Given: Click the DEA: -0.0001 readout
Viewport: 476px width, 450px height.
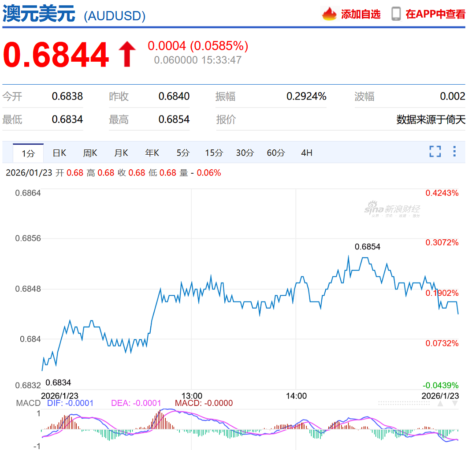Looking at the screenshot, I should [136, 403].
